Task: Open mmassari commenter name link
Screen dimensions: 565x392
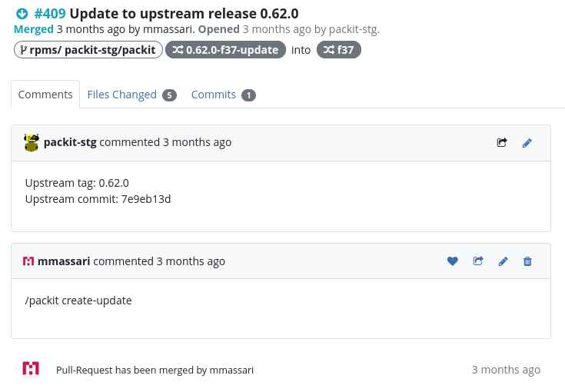Action: click(64, 261)
